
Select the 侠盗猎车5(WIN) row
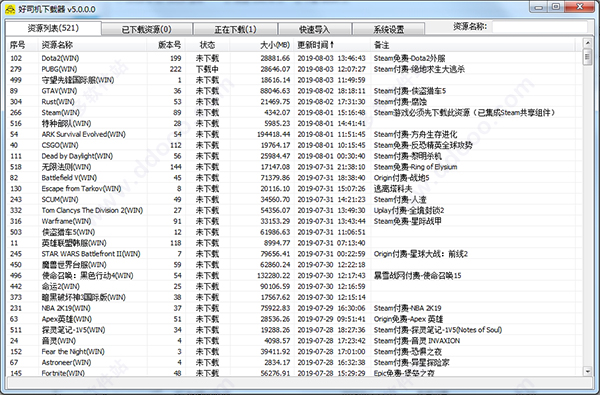point(295,232)
